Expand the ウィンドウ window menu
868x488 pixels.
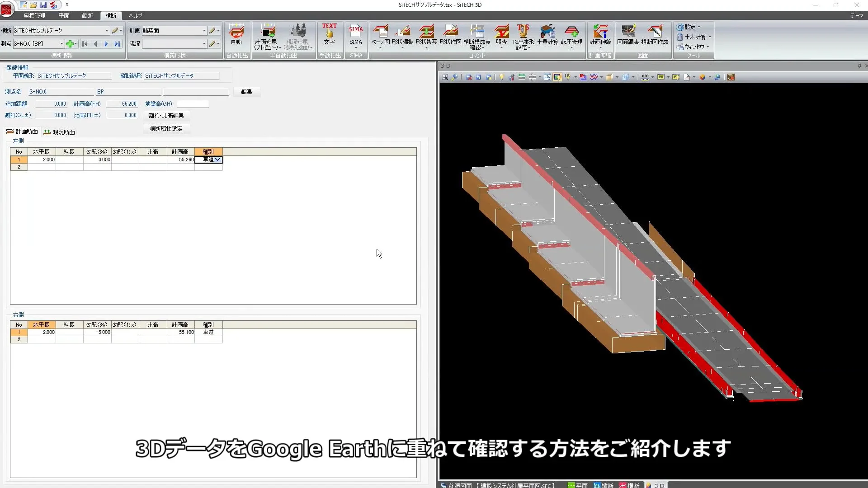click(693, 47)
